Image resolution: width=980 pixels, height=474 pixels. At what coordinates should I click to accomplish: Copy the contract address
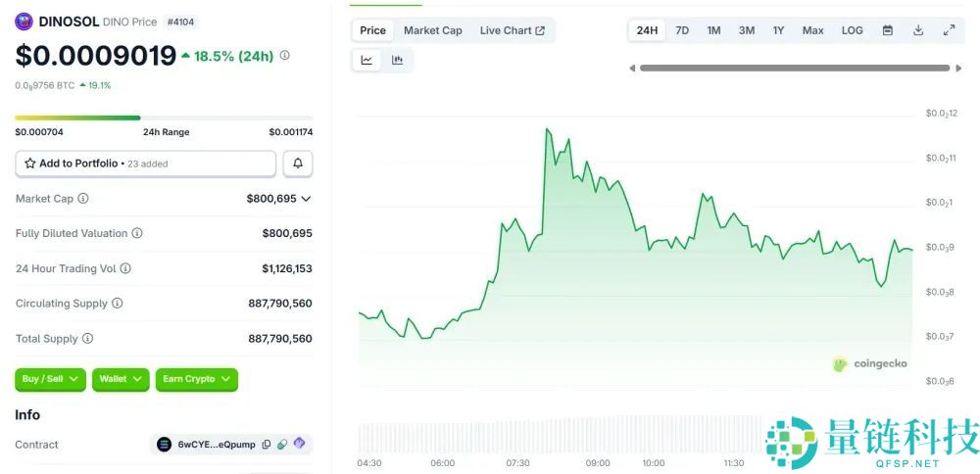point(266,445)
